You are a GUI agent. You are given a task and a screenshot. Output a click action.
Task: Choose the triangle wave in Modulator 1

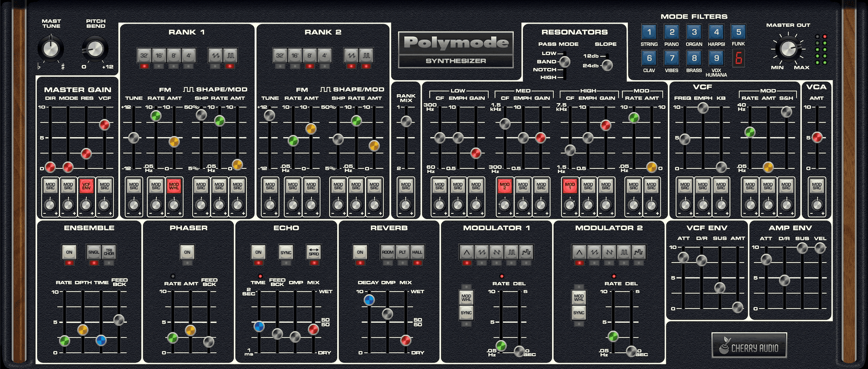[x=467, y=252]
